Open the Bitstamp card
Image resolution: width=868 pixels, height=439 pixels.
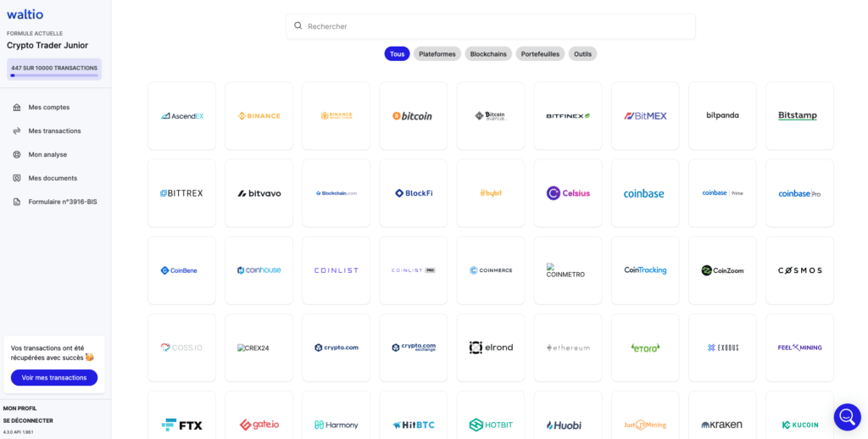tap(799, 116)
